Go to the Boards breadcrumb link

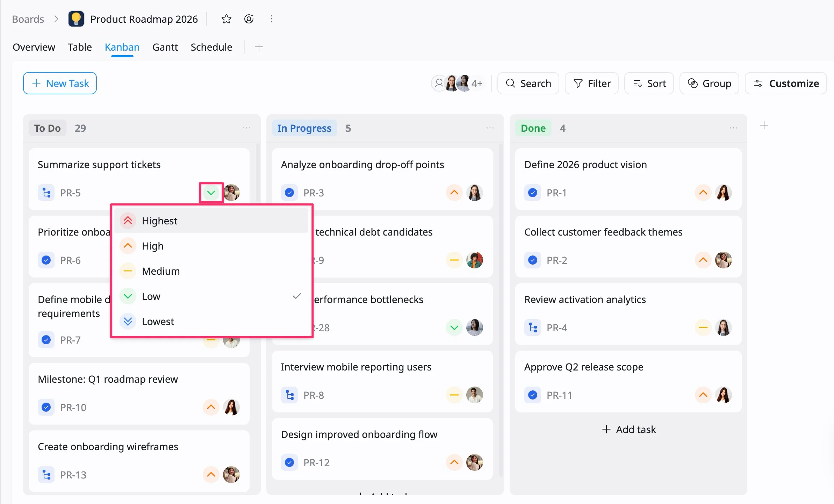(x=28, y=19)
